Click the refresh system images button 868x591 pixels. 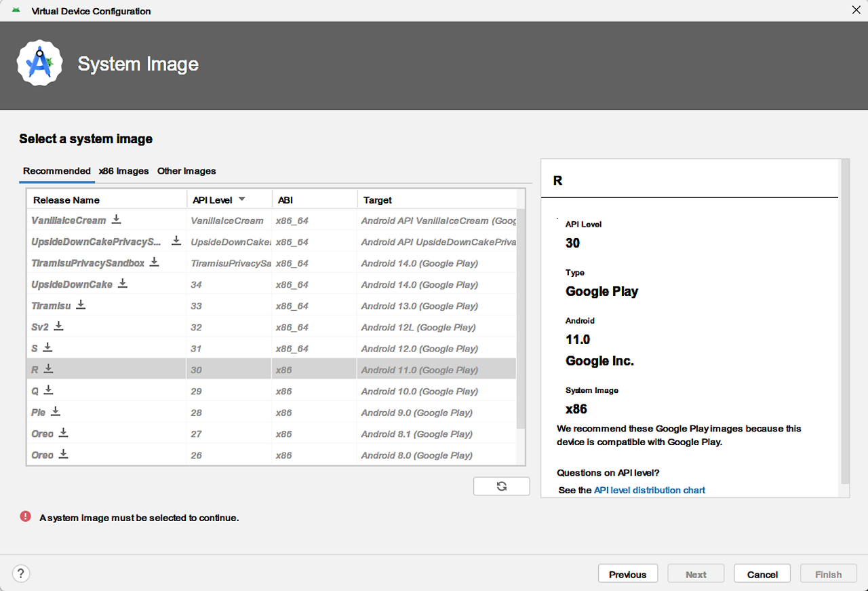[x=502, y=486]
